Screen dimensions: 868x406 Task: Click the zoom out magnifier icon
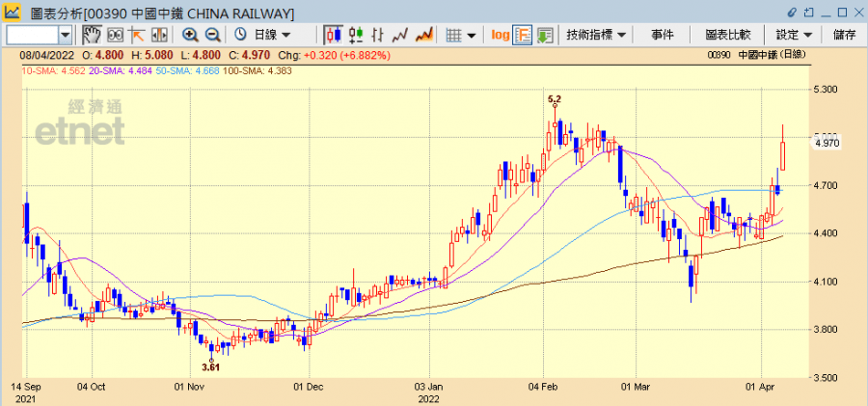pos(213,35)
